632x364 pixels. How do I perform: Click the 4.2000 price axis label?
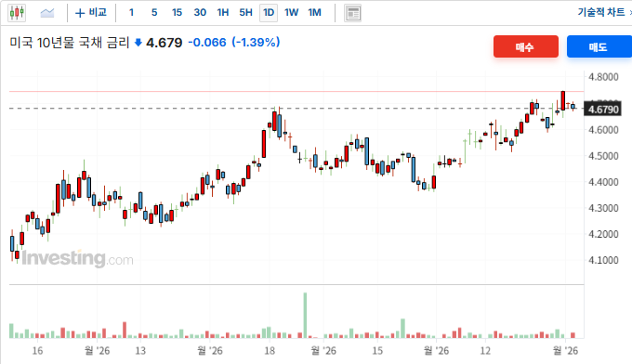pos(603,234)
